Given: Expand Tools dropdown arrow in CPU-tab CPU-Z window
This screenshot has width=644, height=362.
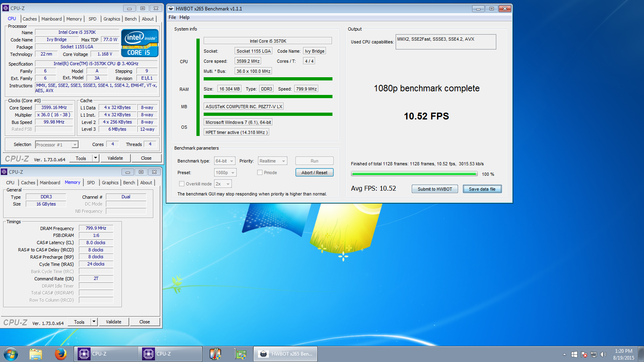Looking at the screenshot, I should 96,158.
